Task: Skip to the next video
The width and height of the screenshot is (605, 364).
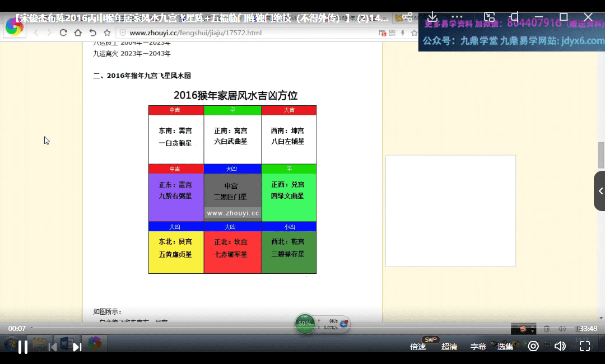Action: (77, 347)
